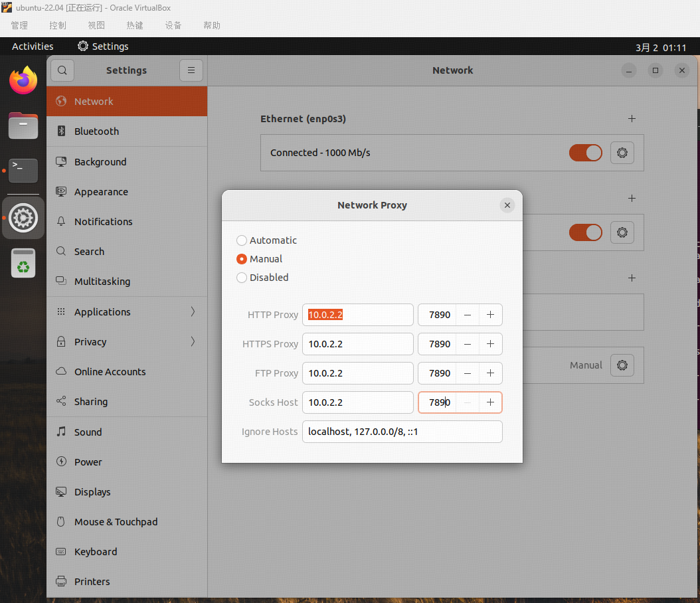Open Firefox from the Ubuntu dock

23,80
